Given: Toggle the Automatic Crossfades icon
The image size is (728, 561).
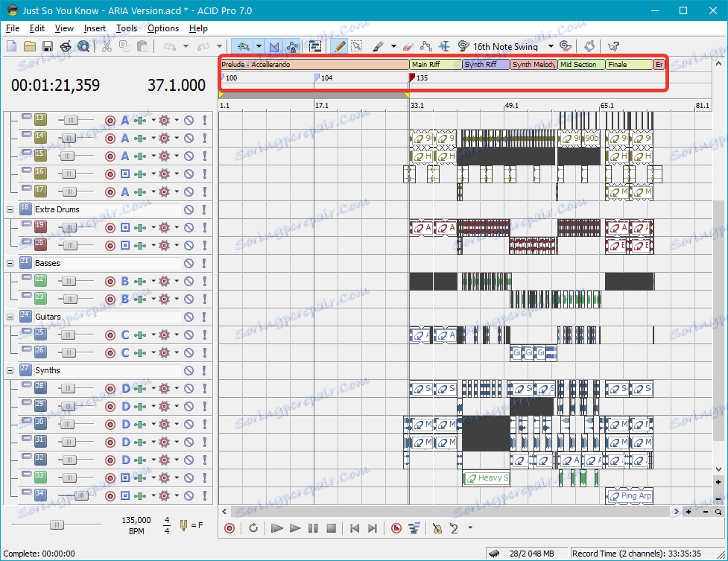Looking at the screenshot, I should [274, 46].
